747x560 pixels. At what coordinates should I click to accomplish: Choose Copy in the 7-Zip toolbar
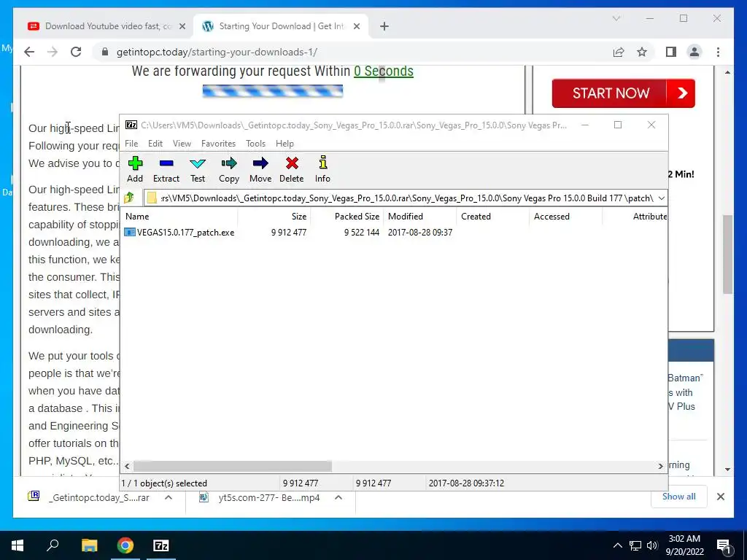click(228, 169)
